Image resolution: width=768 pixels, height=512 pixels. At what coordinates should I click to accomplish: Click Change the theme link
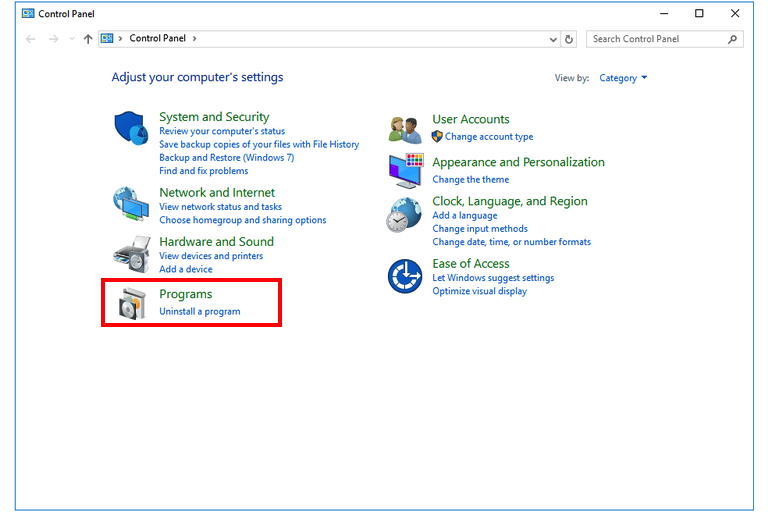click(471, 179)
